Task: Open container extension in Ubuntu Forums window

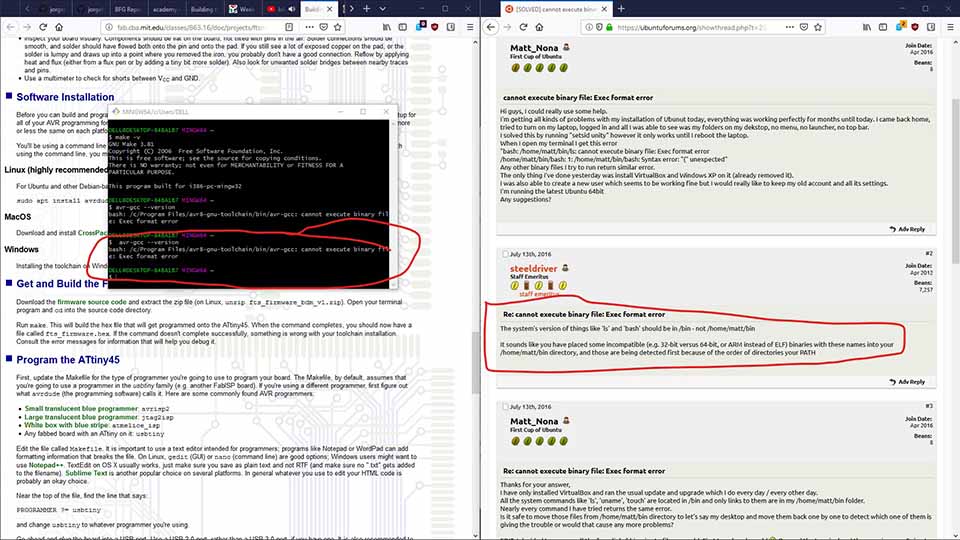Action: 901,26
